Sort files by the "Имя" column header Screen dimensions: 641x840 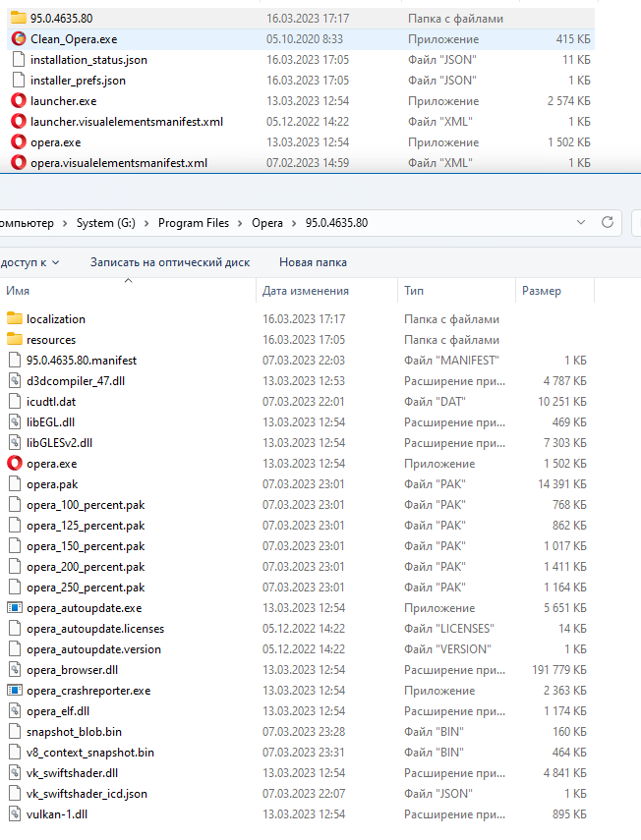pos(18,292)
